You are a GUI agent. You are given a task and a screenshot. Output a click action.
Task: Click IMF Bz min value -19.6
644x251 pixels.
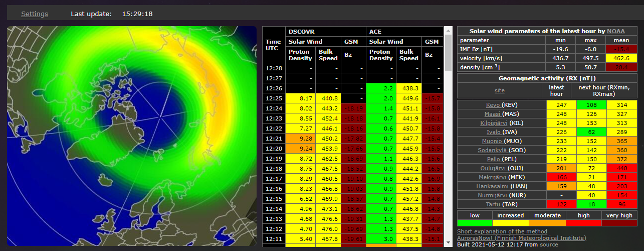(x=561, y=49)
